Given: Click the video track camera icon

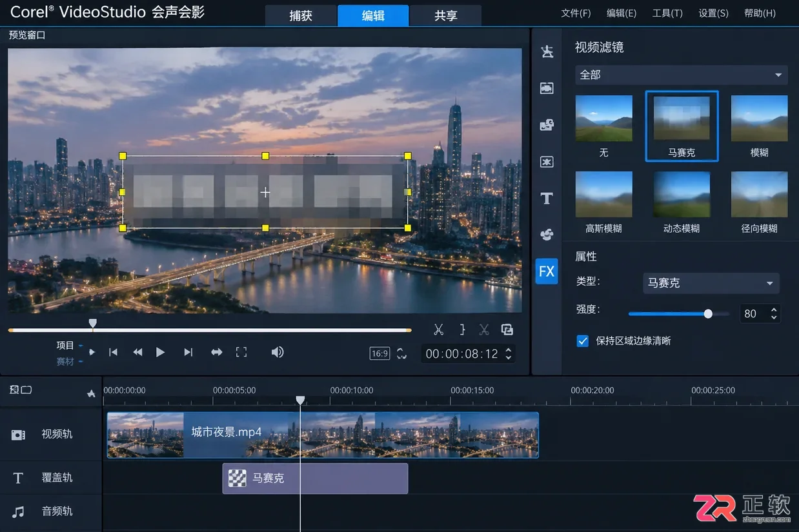Looking at the screenshot, I should [18, 435].
